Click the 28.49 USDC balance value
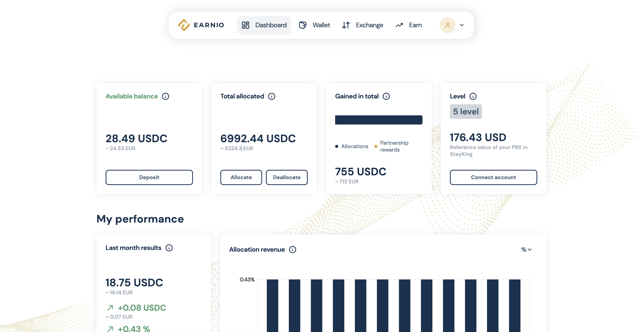The height and width of the screenshot is (332, 644). (x=137, y=139)
